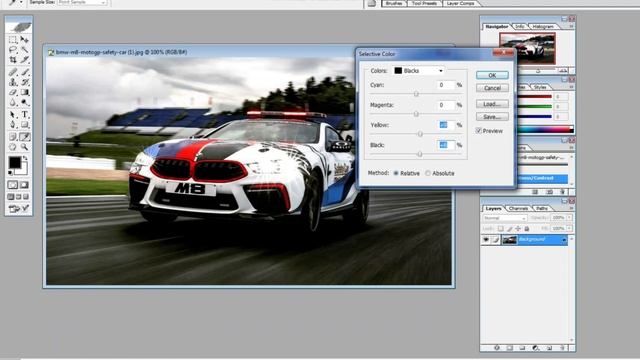Select the Eyedropper tool
640x360 pixels.
pos(24,137)
